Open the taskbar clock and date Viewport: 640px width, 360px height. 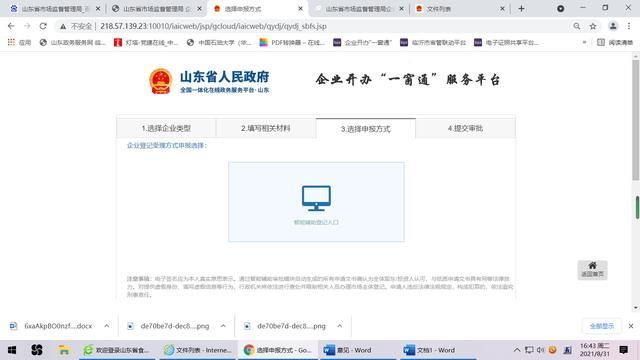(x=595, y=350)
